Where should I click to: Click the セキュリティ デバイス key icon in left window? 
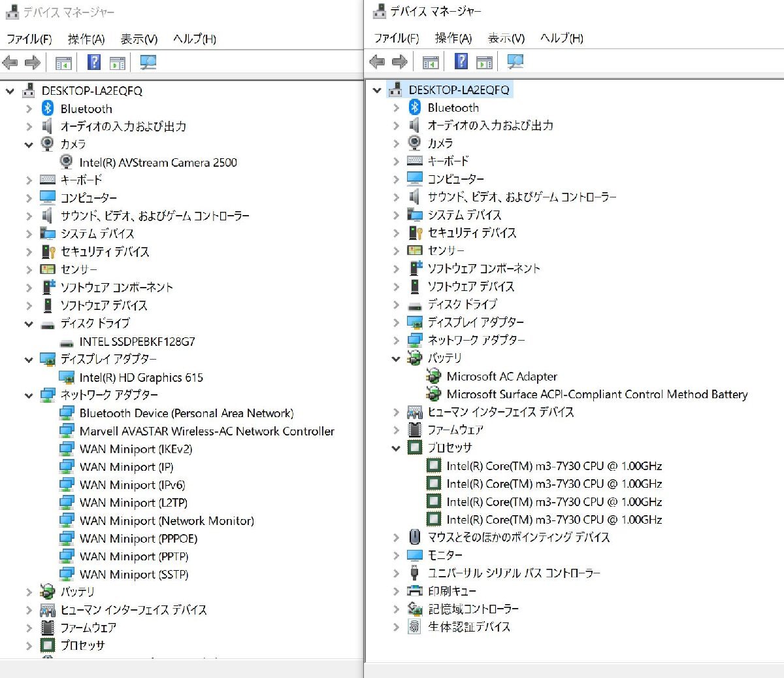tap(48, 252)
